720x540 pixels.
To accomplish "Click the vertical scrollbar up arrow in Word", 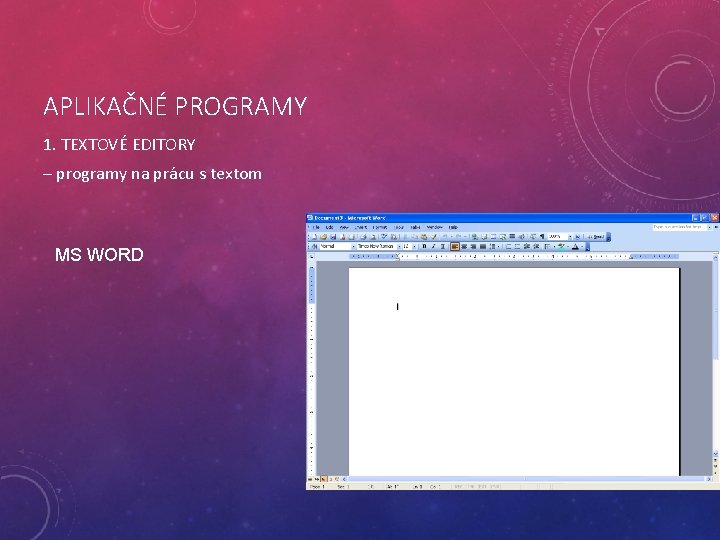I will click(715, 259).
